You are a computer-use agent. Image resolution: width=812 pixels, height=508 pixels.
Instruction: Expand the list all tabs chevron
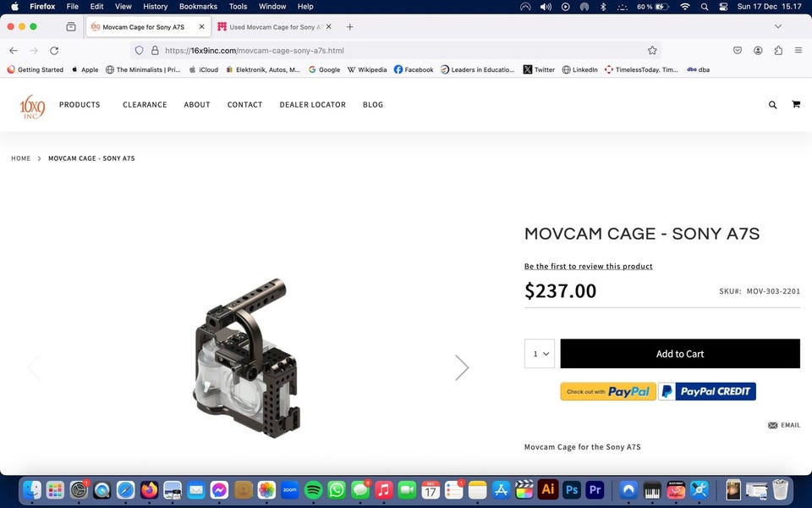coord(778,26)
